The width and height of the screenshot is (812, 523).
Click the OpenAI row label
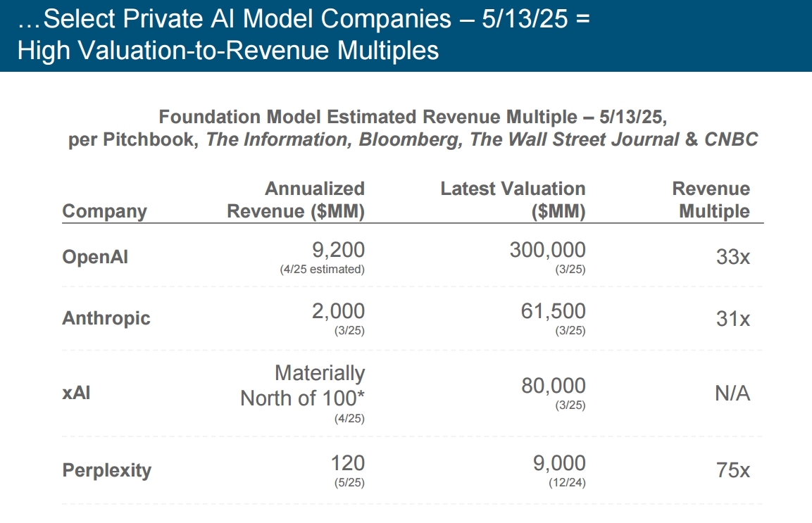pos(95,256)
